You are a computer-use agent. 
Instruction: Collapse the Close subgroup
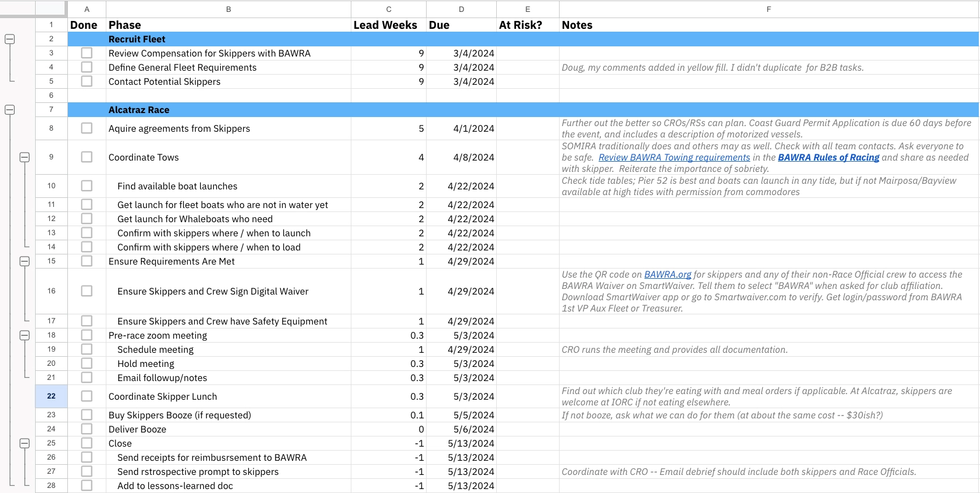click(24, 443)
